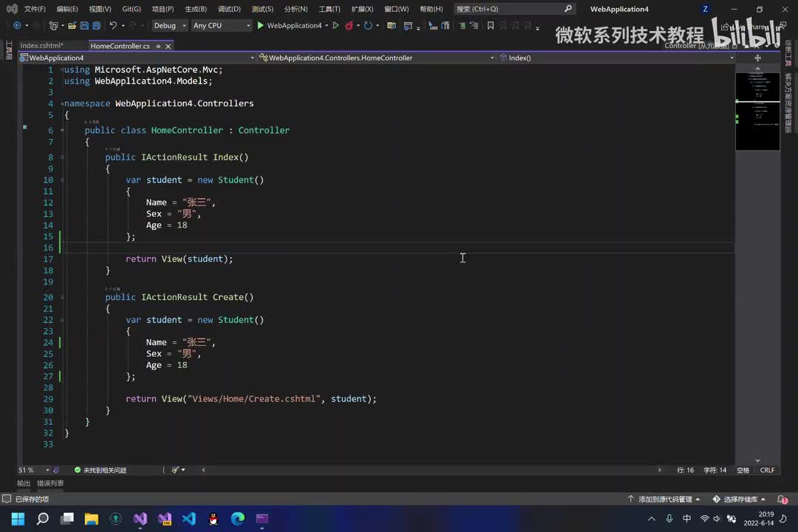Click the horizontal scrollbar left arrow

pyautogui.click(x=204, y=470)
